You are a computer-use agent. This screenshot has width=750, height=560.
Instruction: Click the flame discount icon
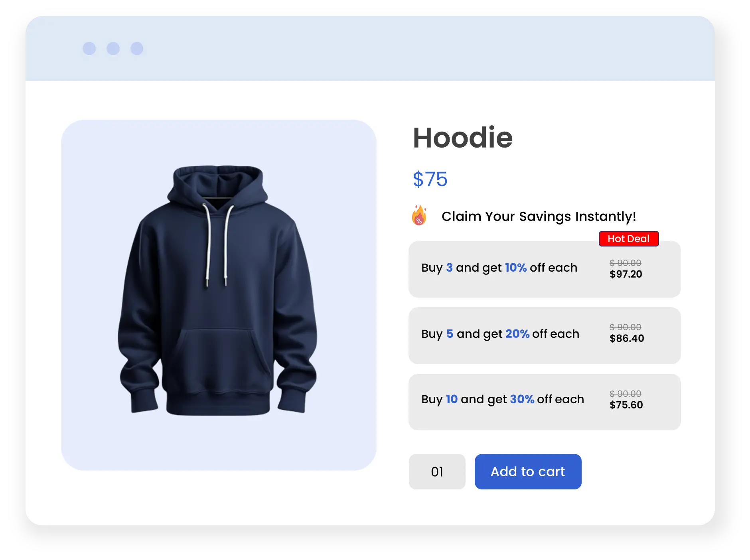(x=419, y=215)
